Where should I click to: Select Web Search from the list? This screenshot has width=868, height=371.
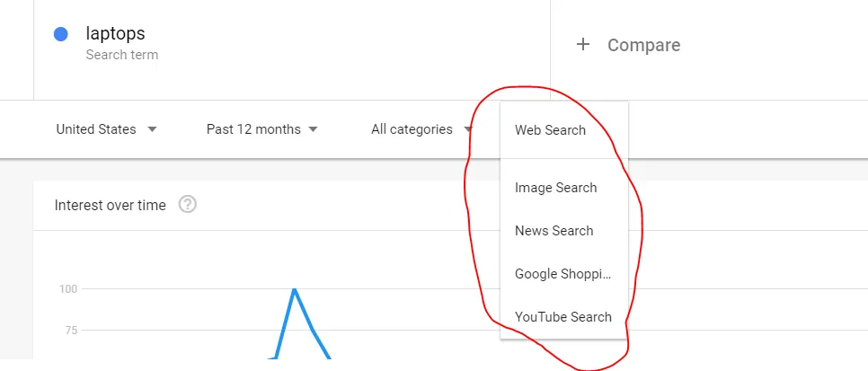coord(550,130)
